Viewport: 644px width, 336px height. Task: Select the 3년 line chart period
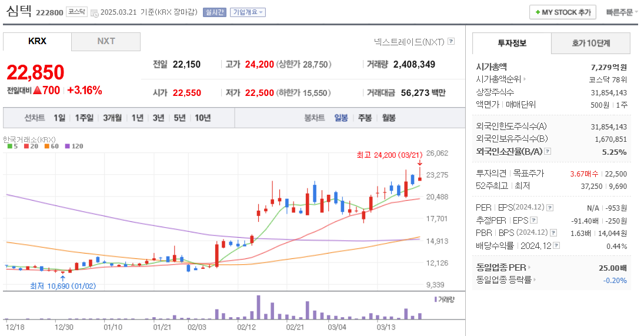158,118
